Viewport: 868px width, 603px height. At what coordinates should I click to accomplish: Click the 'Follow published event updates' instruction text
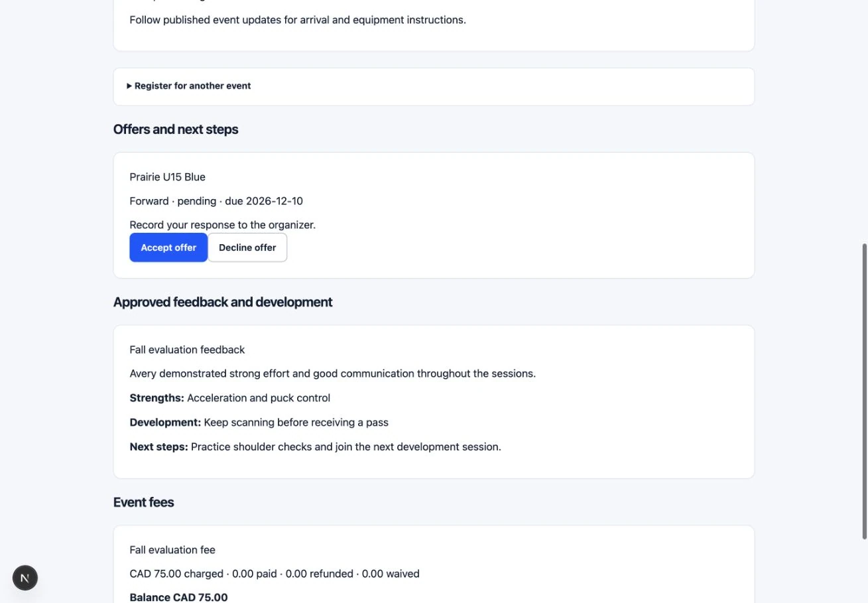pyautogui.click(x=298, y=20)
